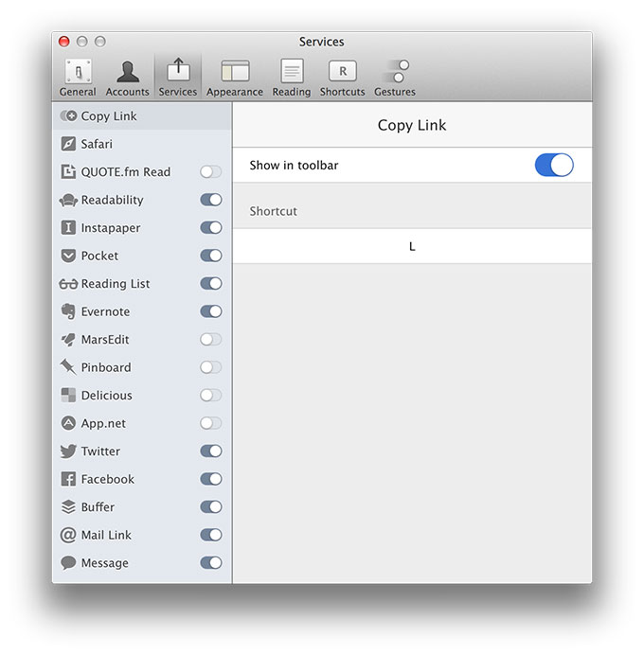Turn off the Instapaper toggle

(x=210, y=228)
